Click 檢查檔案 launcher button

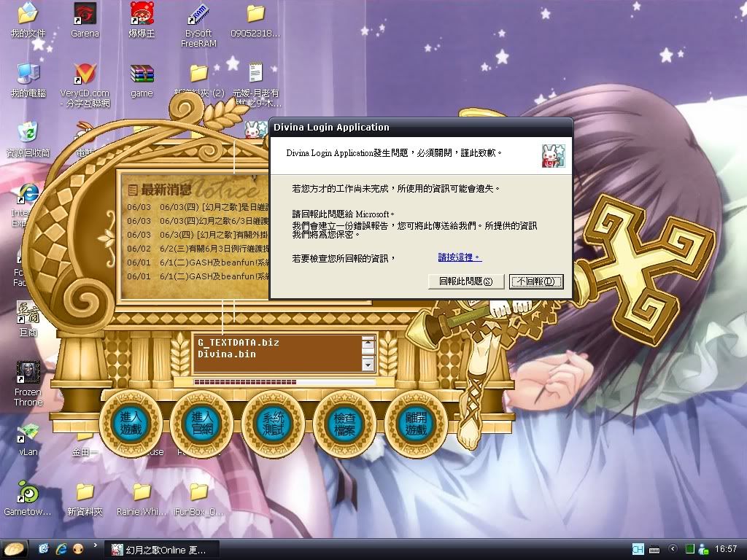point(344,423)
